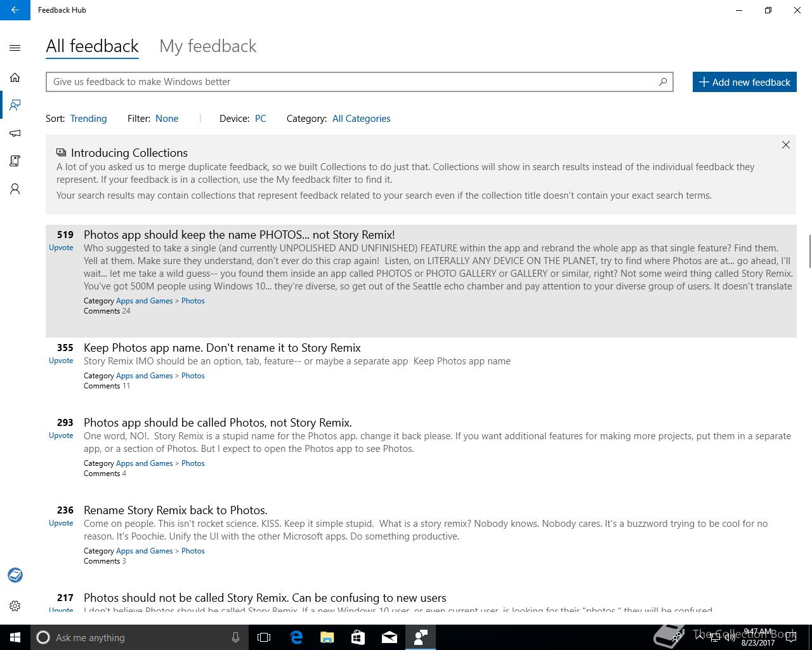Open the hamburger navigation menu
Screen dimensions: 812x650
point(15,48)
